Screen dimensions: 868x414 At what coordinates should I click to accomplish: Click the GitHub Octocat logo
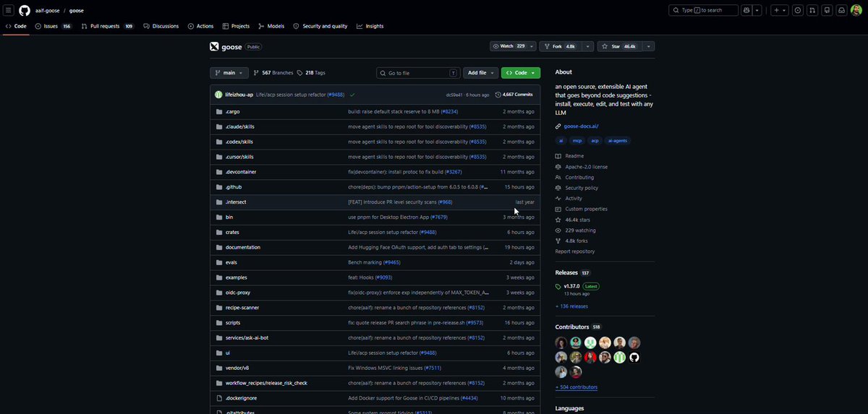coord(25,10)
